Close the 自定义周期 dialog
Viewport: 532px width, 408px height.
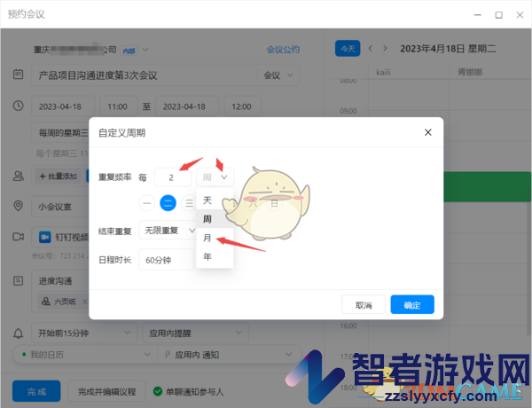(x=428, y=132)
